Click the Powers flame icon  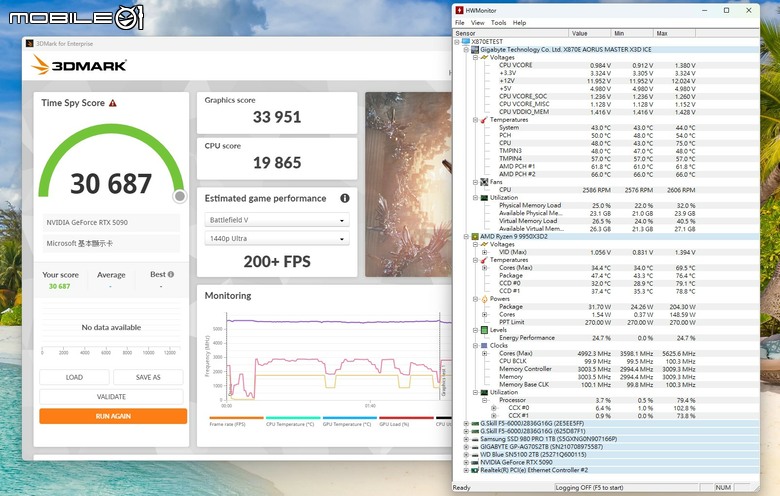click(x=484, y=299)
